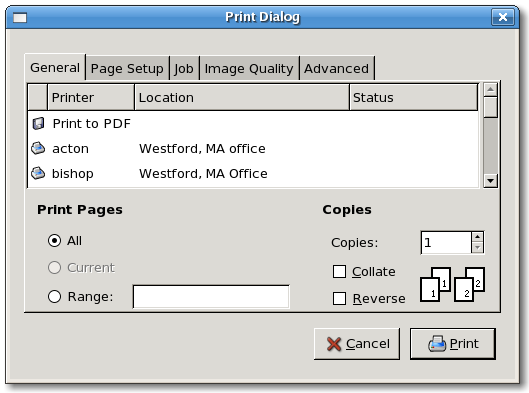The image size is (529, 393).
Task: Select the Print to PDF icon
Action: coord(38,123)
